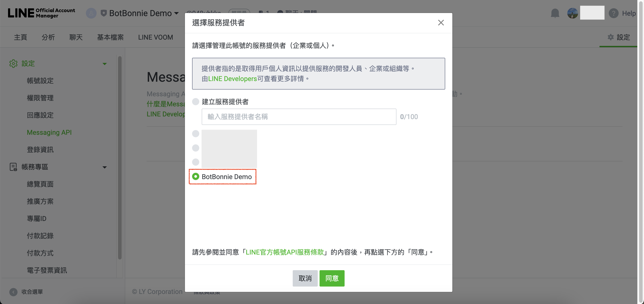Image resolution: width=644 pixels, height=304 pixels.
Task: Click the LINE Official Account Manager logo
Action: (42, 13)
